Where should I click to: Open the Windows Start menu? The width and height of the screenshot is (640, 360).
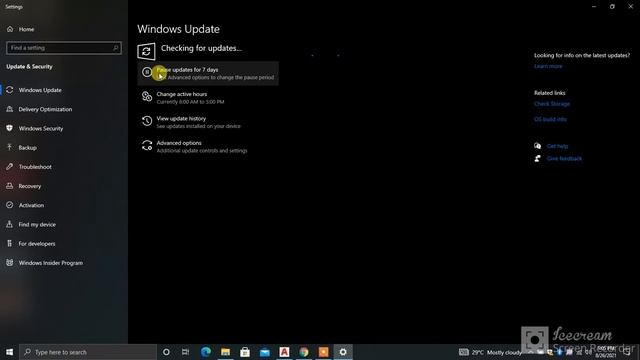pyautogui.click(x=9, y=352)
